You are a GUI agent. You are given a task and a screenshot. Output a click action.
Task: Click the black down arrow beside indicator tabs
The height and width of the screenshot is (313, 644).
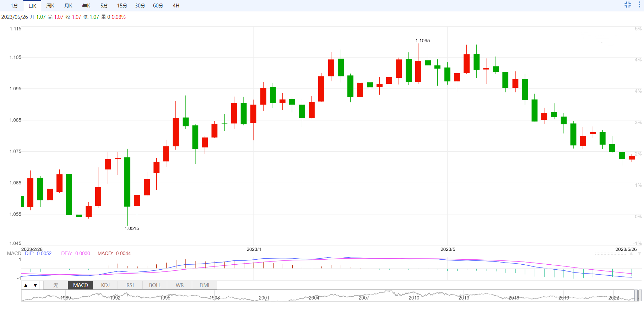click(x=35, y=285)
